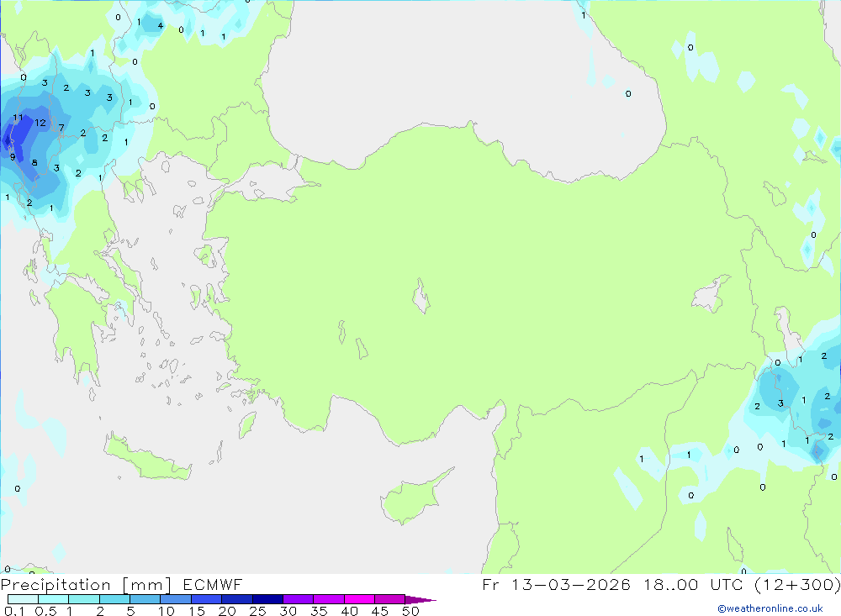841x616 pixels.
Task: Click the '30' legend scale label
Action: 288,611
